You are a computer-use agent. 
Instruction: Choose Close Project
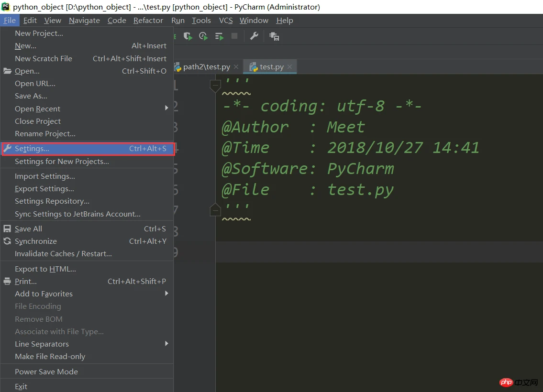coord(87,121)
